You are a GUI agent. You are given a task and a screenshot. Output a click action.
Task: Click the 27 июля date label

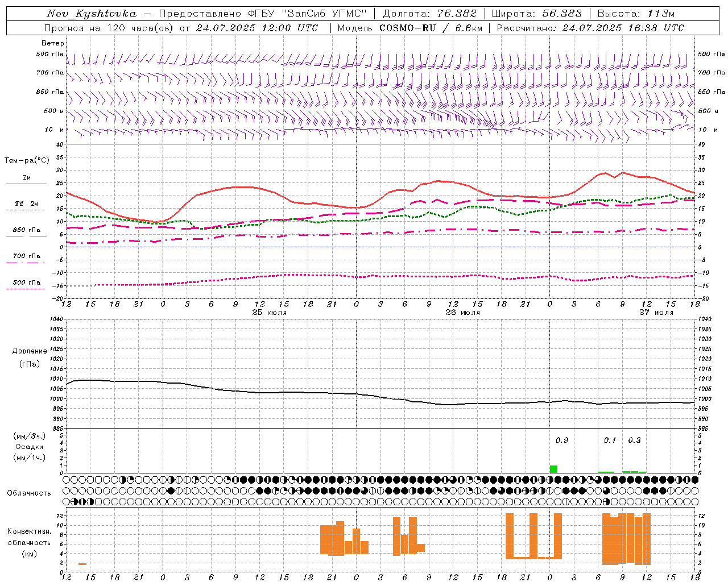click(x=656, y=313)
